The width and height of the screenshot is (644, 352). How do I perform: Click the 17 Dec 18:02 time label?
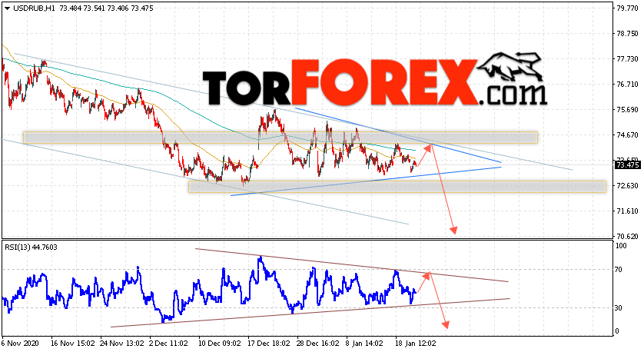pyautogui.click(x=270, y=343)
